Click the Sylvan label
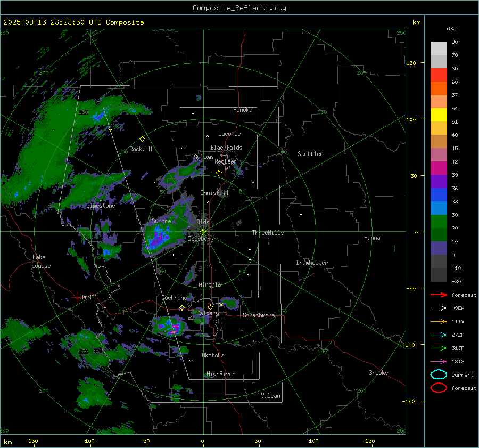 click(x=203, y=158)
